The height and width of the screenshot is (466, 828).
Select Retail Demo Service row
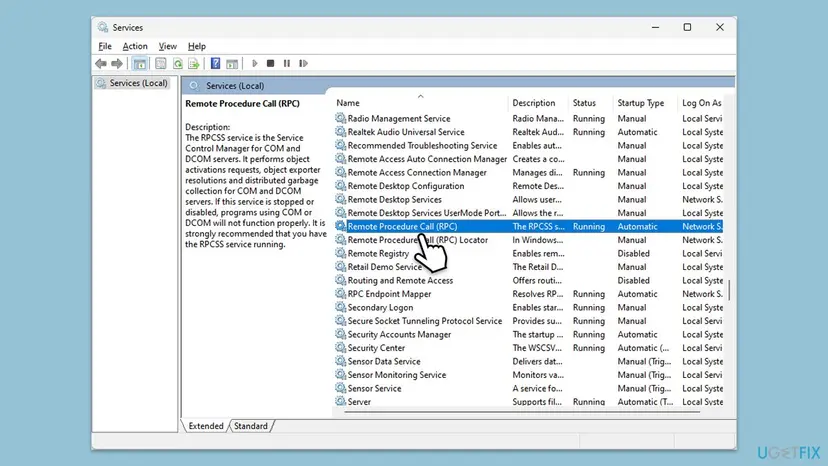point(529,267)
